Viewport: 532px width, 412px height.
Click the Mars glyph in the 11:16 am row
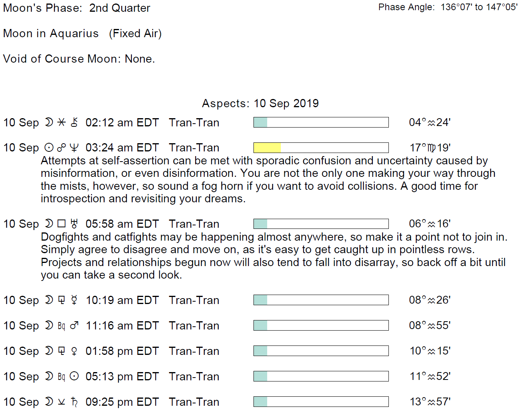coord(74,326)
